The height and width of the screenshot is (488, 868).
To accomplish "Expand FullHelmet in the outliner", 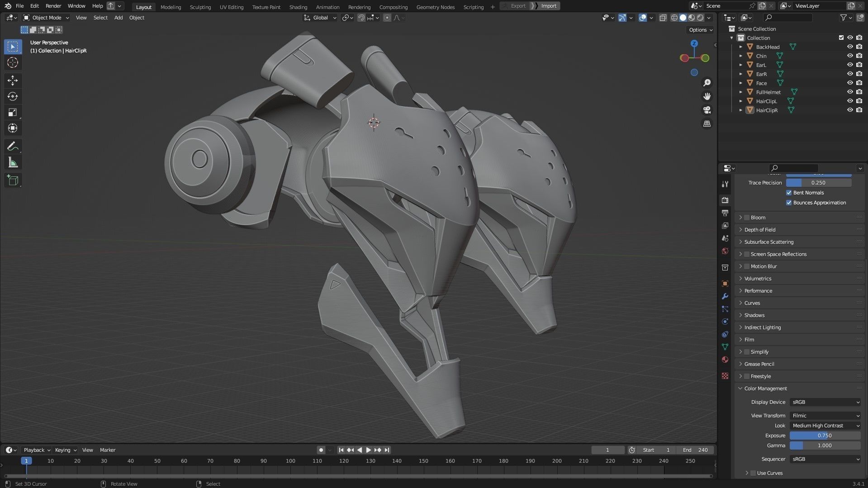I will pyautogui.click(x=741, y=92).
